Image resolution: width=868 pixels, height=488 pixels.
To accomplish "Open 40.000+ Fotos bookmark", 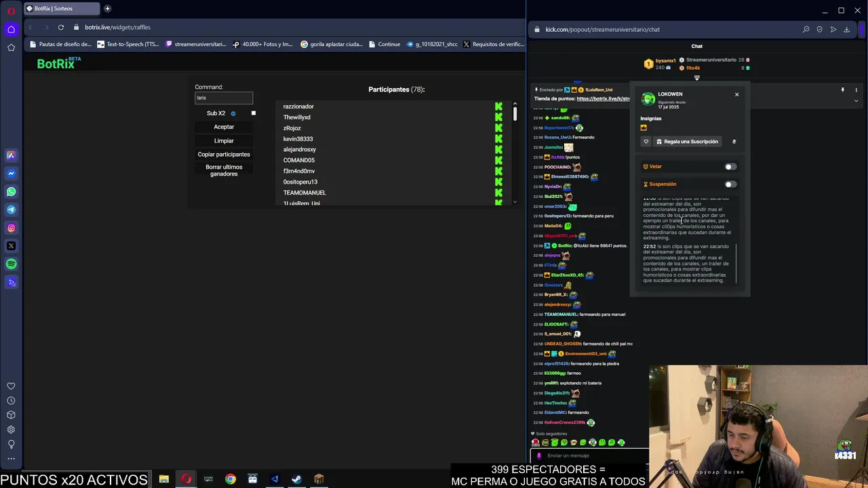I will tap(262, 44).
